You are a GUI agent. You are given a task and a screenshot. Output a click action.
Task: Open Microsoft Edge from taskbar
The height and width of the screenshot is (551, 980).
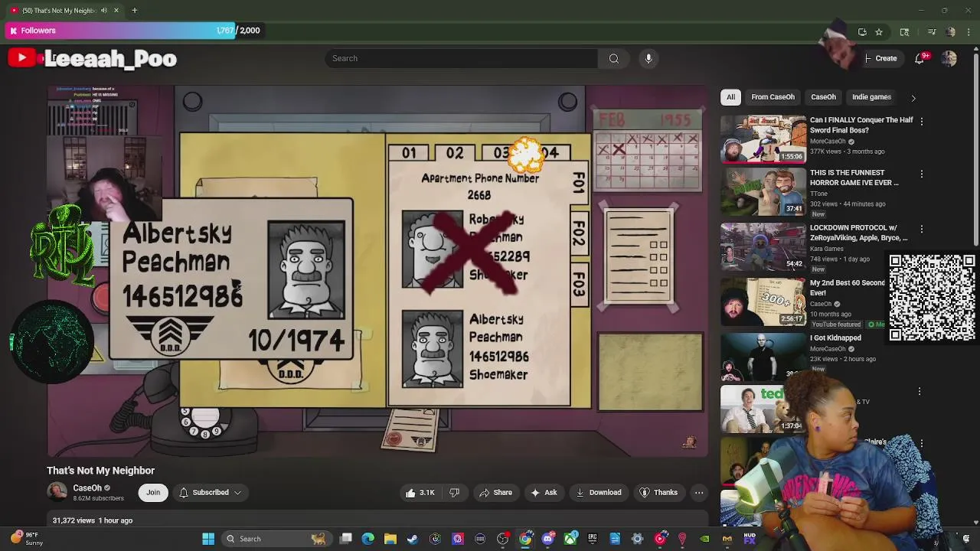tap(367, 539)
